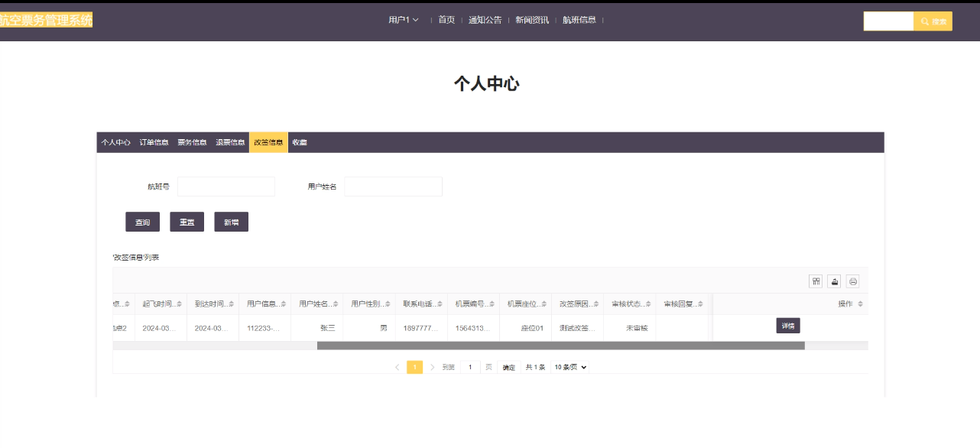Focus the 航班号 input field
The height and width of the screenshot is (448, 980).
[x=226, y=187]
